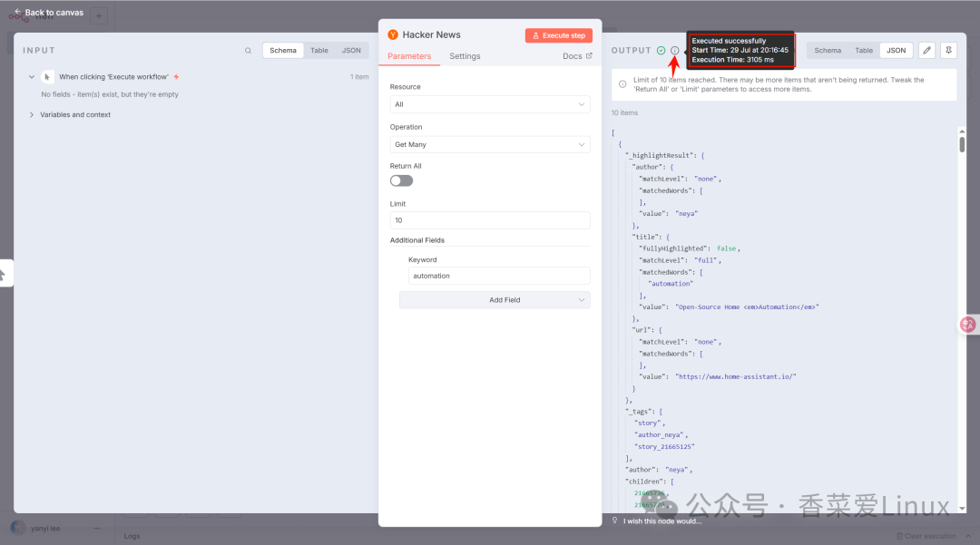Open the Logs panel

(132, 536)
